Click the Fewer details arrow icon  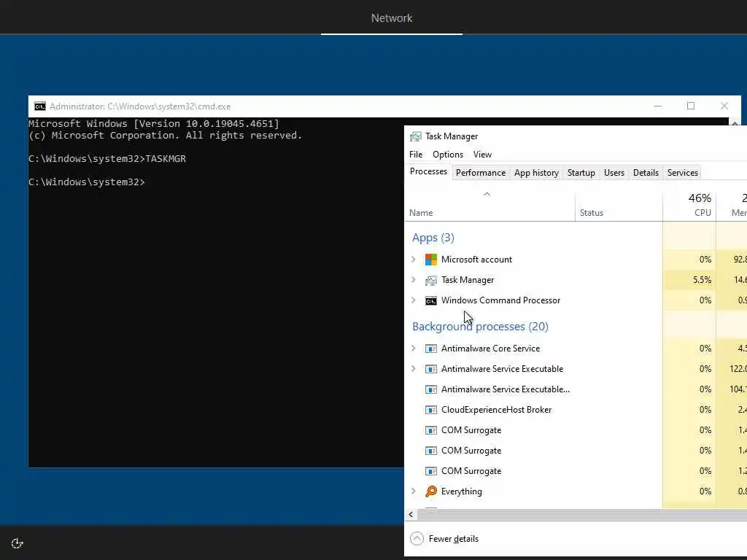pyautogui.click(x=417, y=539)
